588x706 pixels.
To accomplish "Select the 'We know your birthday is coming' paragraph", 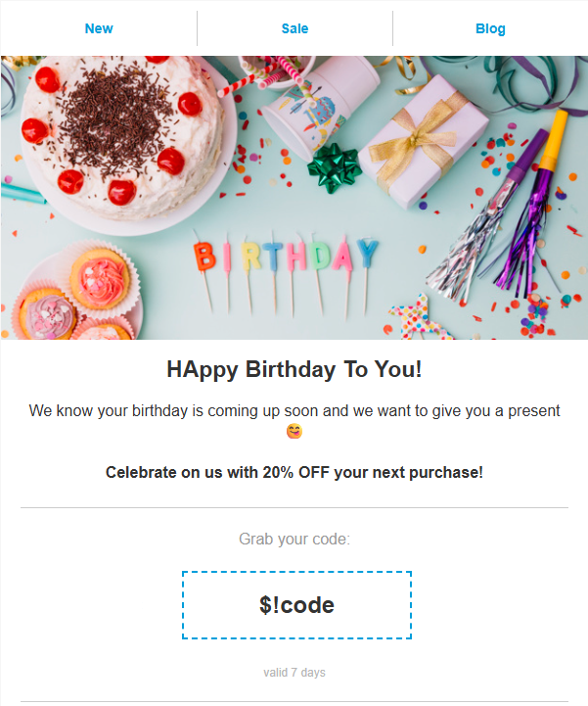I will coord(294,420).
